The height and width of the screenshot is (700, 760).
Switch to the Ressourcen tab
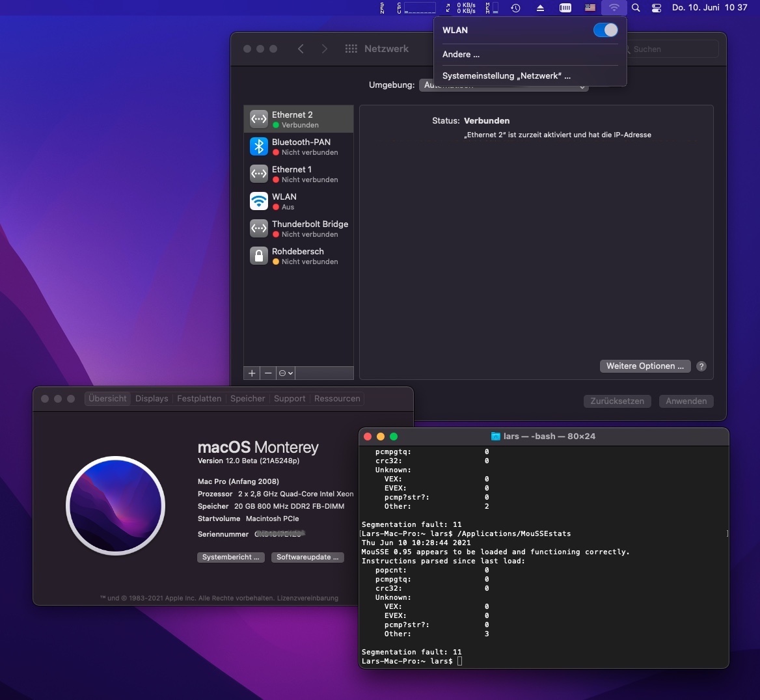(337, 399)
